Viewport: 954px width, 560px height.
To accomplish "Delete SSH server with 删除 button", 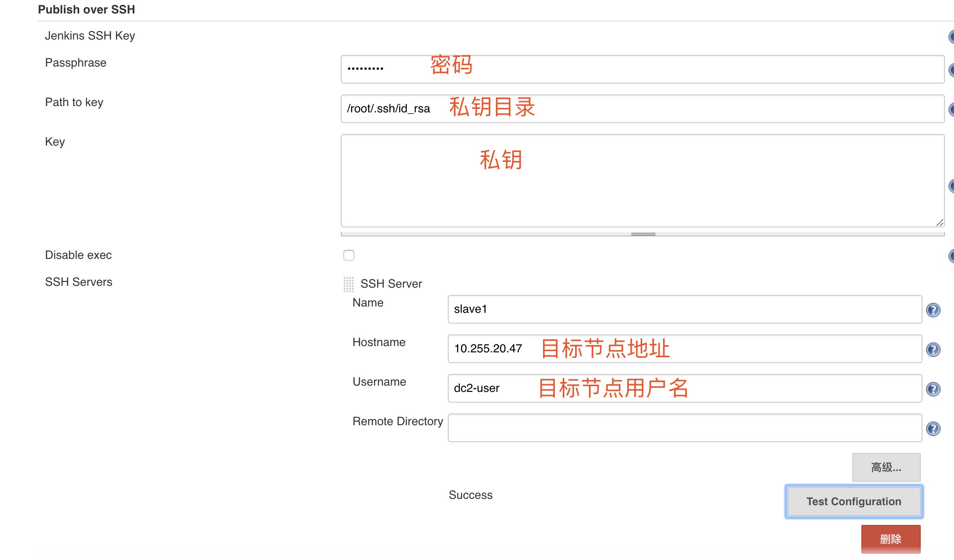I will tap(890, 539).
